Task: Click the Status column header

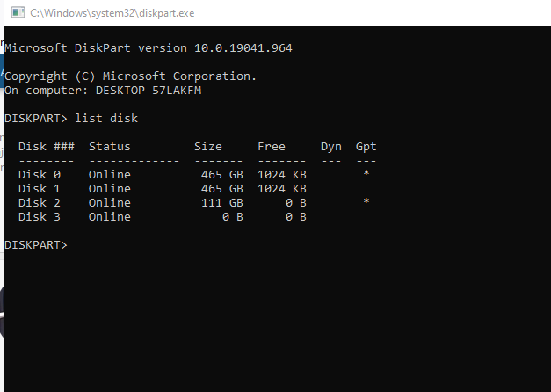Action: point(110,146)
